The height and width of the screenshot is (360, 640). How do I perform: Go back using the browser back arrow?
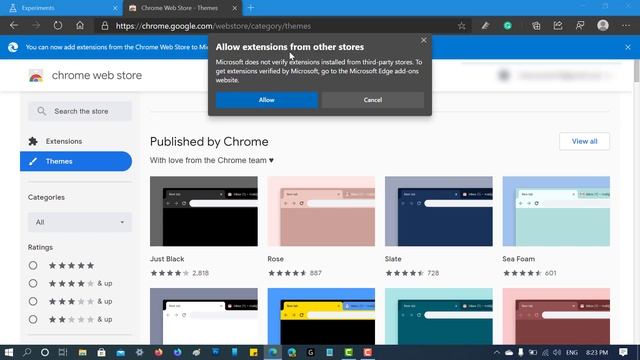[14, 26]
